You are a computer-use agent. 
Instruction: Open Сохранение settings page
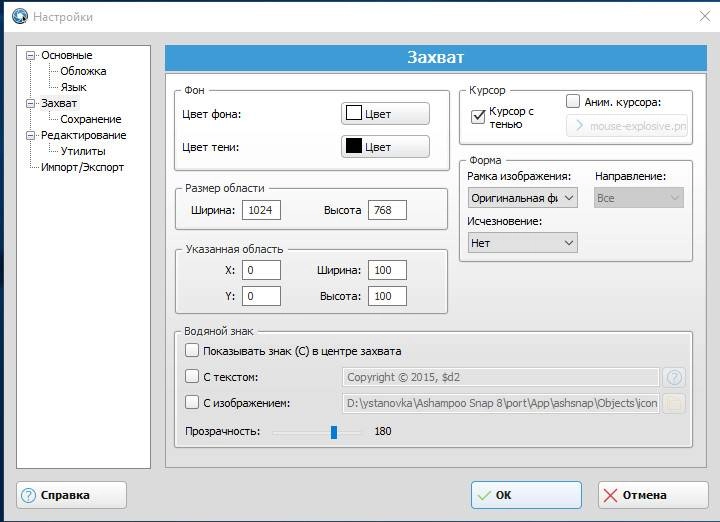91,119
